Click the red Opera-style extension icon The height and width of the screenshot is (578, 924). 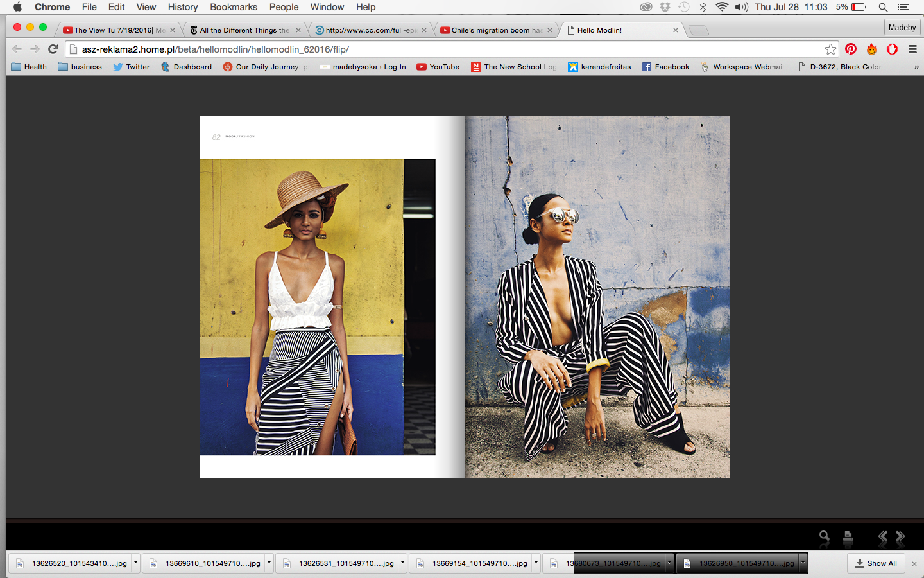[892, 49]
